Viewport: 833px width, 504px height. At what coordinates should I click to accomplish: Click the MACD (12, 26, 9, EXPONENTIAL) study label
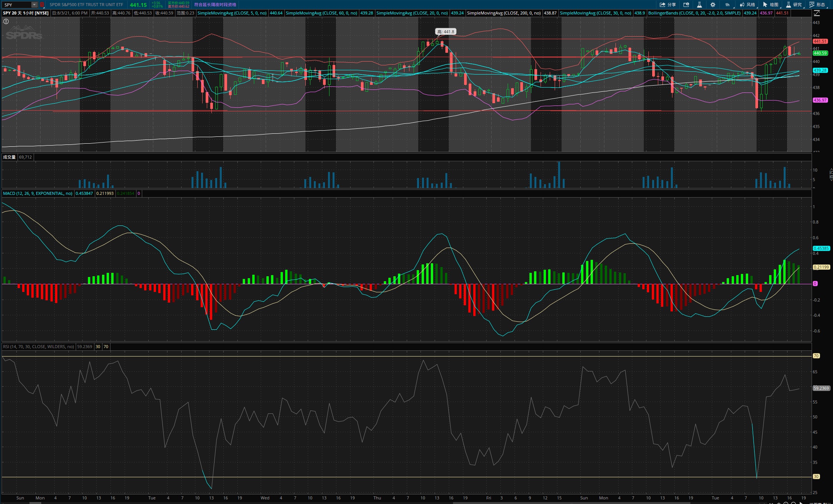point(37,193)
